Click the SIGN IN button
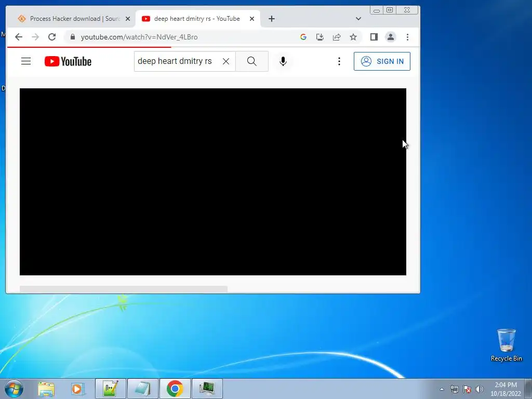The width and height of the screenshot is (532, 399). 382,61
